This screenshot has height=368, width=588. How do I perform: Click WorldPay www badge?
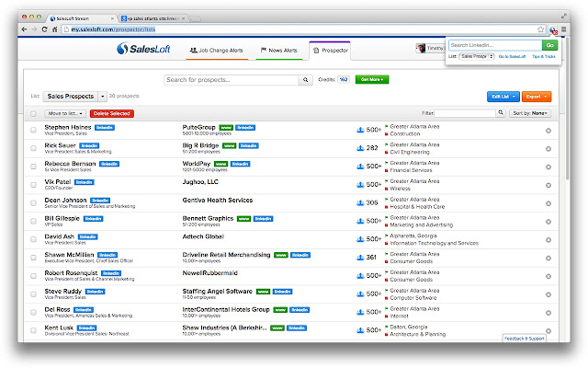(x=220, y=164)
